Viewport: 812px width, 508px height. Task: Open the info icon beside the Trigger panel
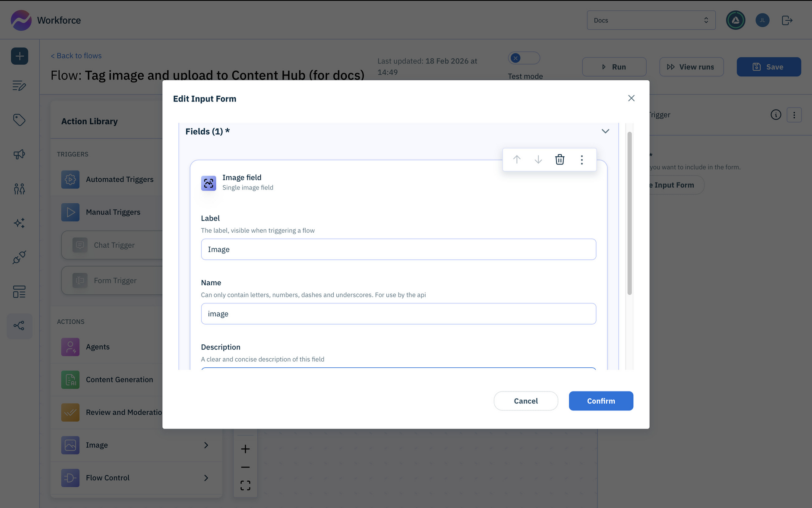pyautogui.click(x=776, y=115)
